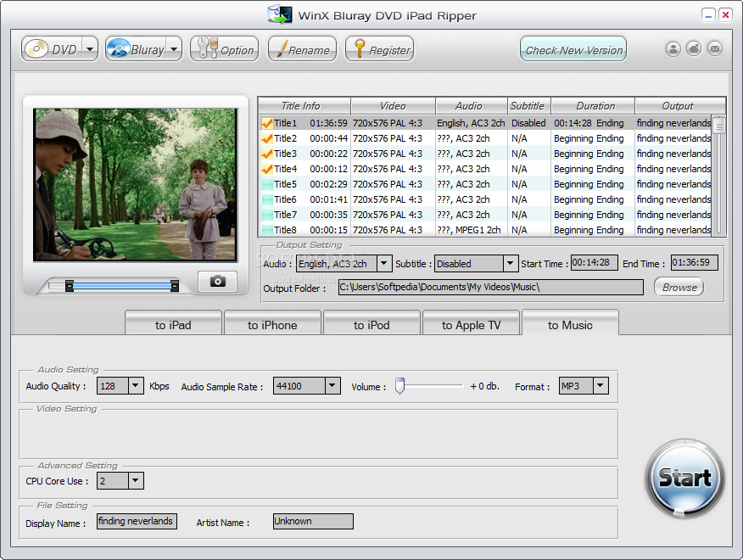Check the Title6 checkbox
This screenshot has width=743, height=560.
click(267, 199)
